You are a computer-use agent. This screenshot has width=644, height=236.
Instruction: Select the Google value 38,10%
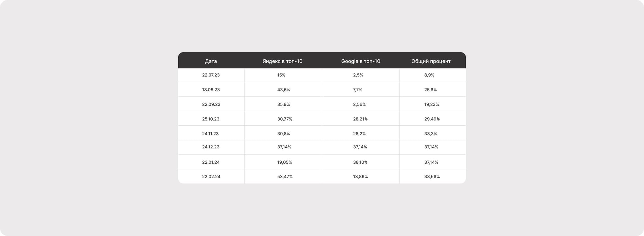[x=360, y=162]
